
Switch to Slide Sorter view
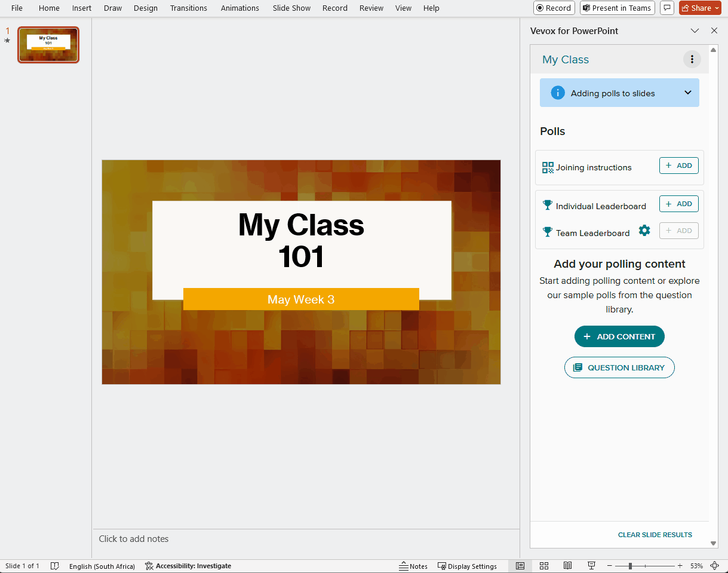tap(543, 565)
